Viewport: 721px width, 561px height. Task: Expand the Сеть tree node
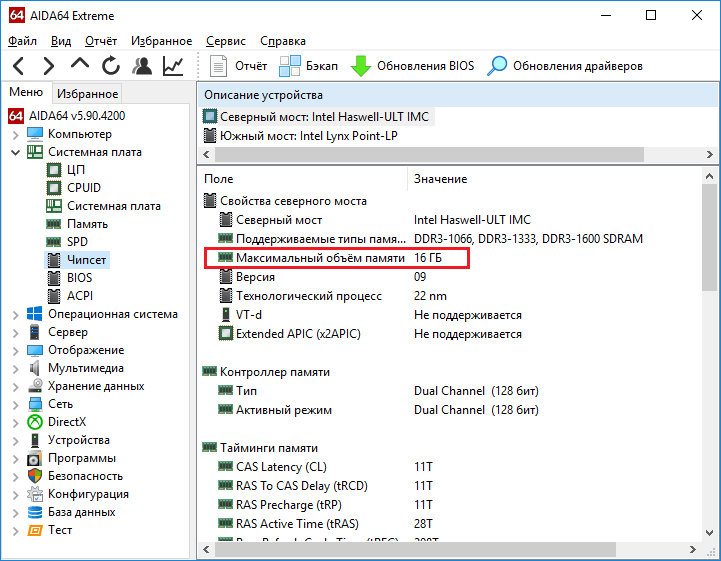coord(16,405)
